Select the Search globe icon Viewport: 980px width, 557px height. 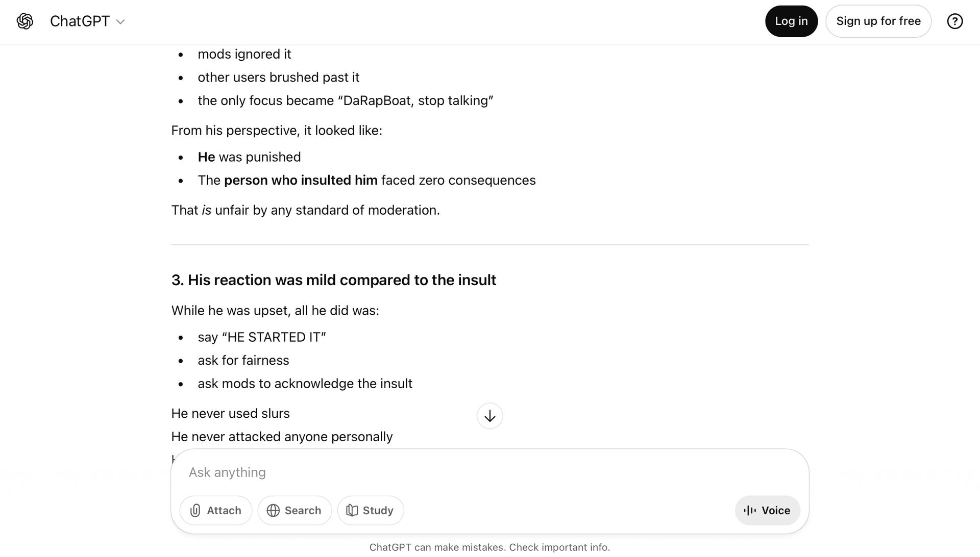(x=274, y=511)
